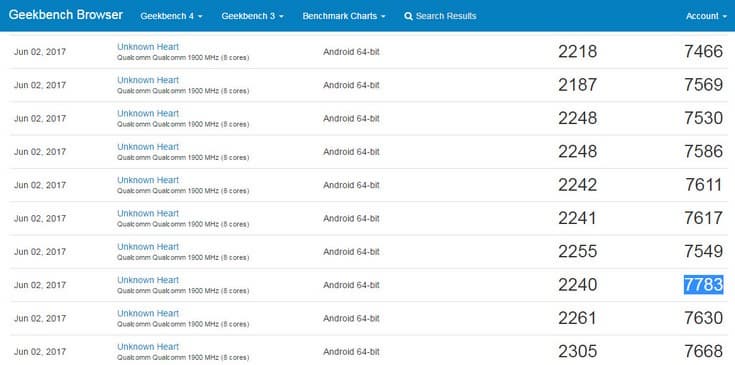The width and height of the screenshot is (735, 365).
Task: Open Unknown Heart result scoring 7617
Action: tap(148, 213)
